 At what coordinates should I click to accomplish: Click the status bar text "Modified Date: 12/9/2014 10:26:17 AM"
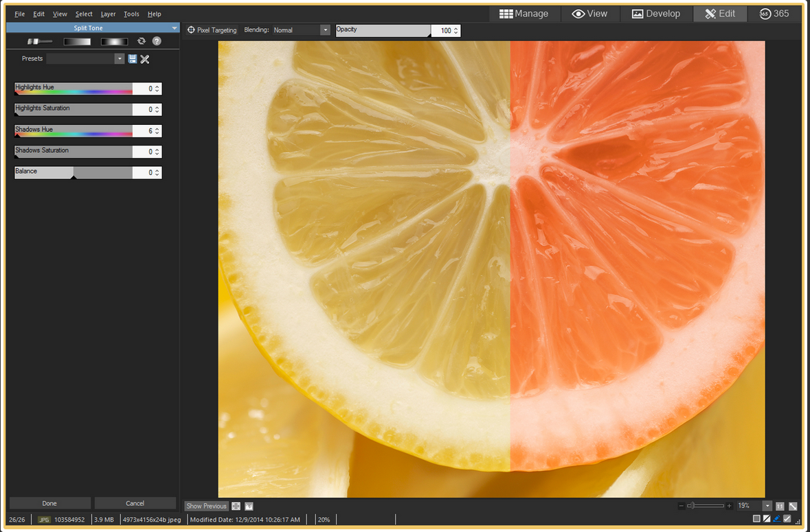[245, 520]
